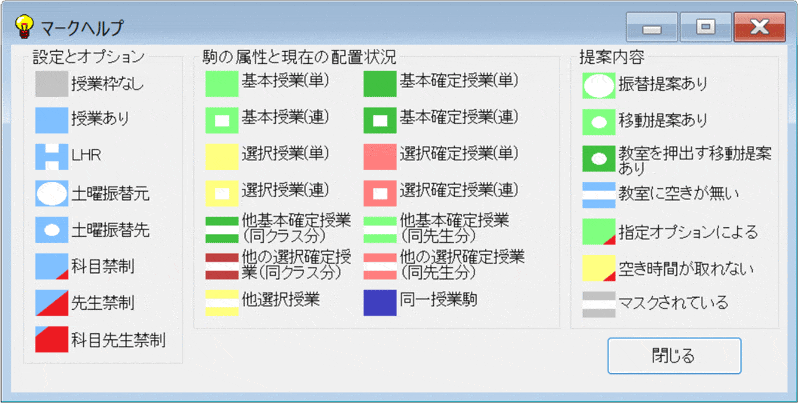Click the yellow 選択授業(単) swatch
Screen dimensions: 798x403
221,156
